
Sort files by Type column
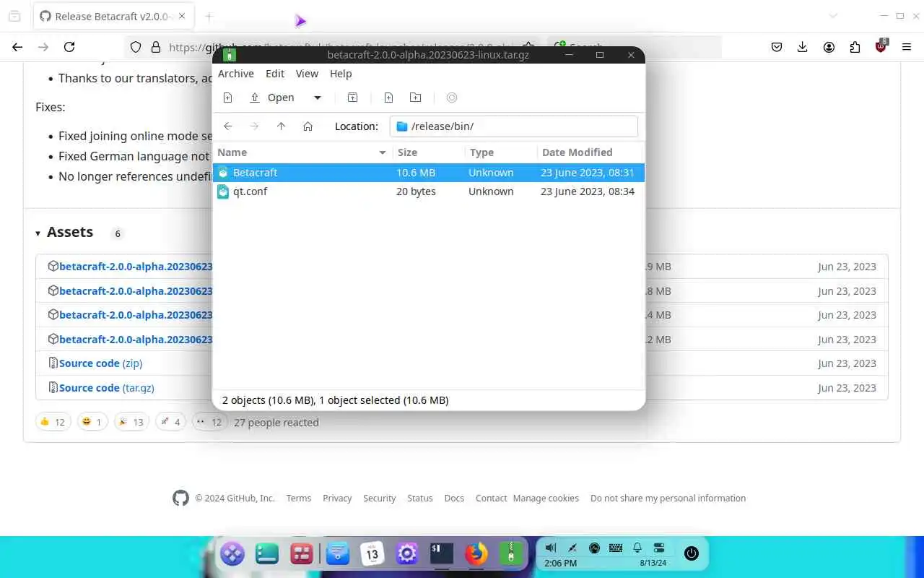501,152
